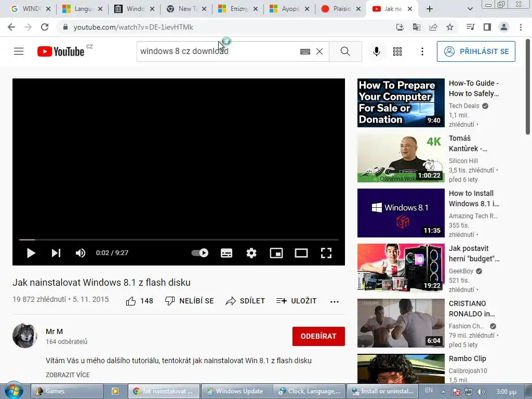Translate this page icon
The image size is (532, 399).
417,27
